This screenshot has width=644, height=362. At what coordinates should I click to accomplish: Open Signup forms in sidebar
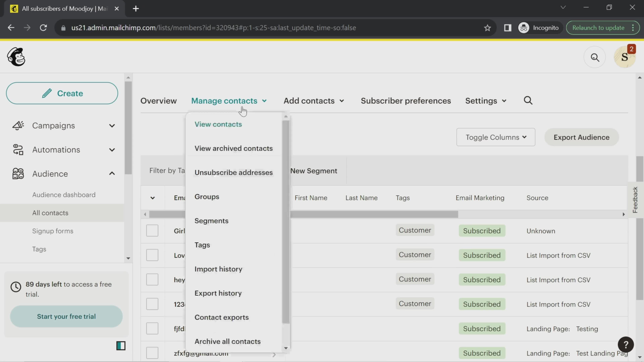52,231
